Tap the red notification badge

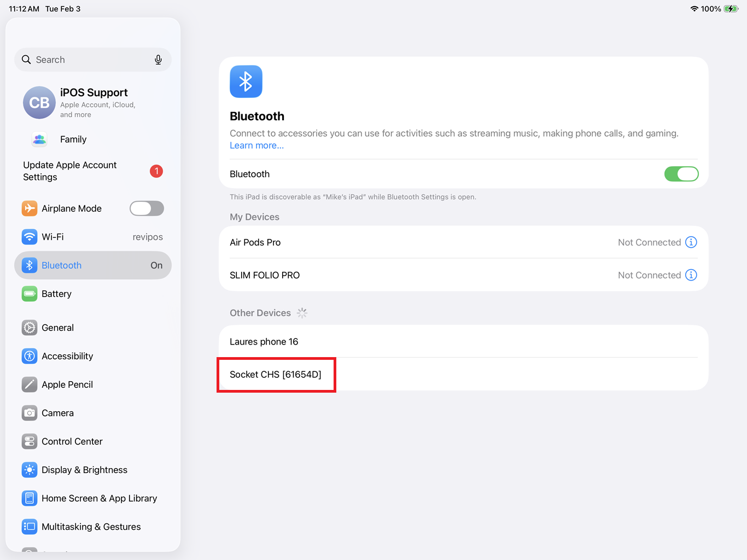click(x=156, y=171)
